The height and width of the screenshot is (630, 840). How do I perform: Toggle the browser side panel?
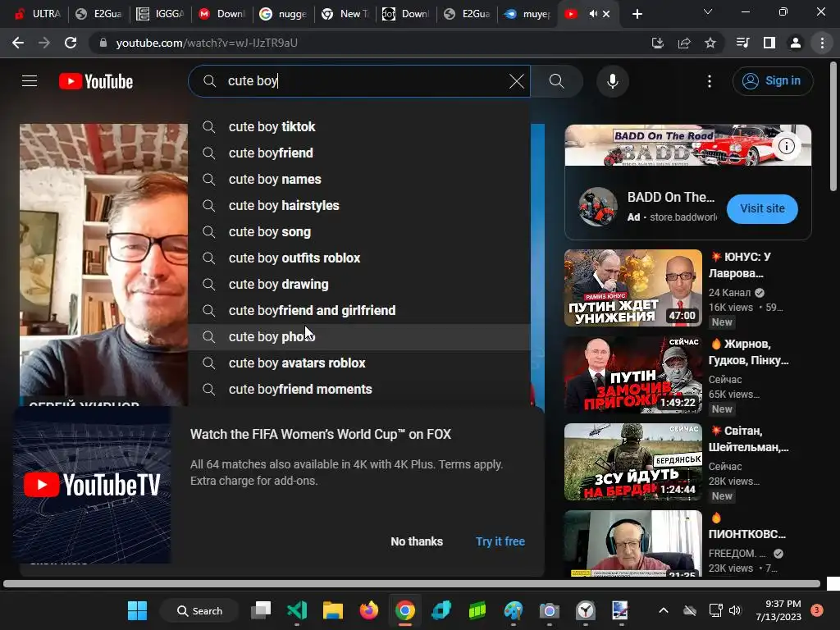[769, 43]
